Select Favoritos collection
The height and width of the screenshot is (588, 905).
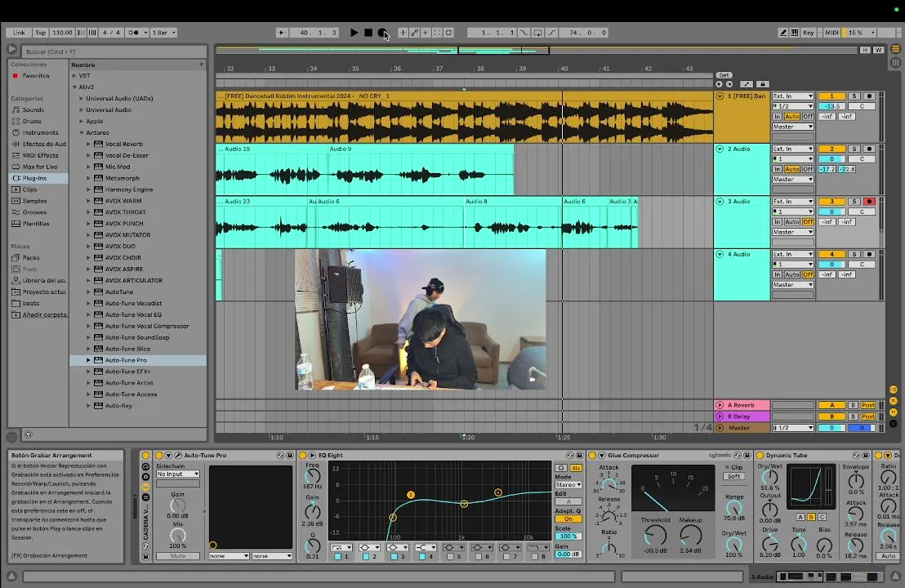[36, 76]
